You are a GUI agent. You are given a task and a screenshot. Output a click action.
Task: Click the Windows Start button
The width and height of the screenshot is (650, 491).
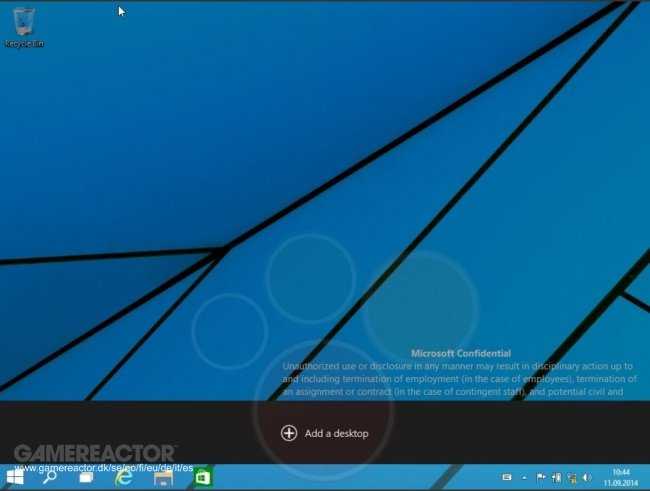(x=15, y=477)
